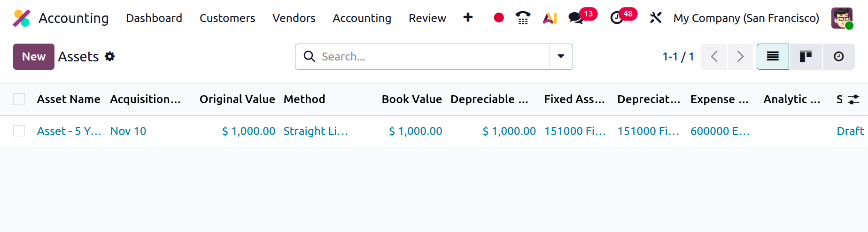Image resolution: width=868 pixels, height=232 pixels.
Task: Open the AI assistant icon
Action: [x=550, y=18]
